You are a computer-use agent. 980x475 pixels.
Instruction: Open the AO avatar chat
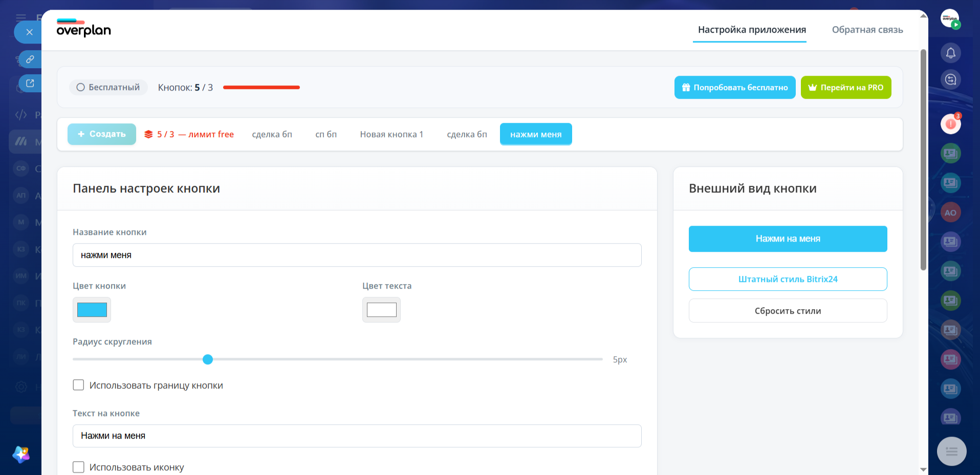tap(950, 212)
